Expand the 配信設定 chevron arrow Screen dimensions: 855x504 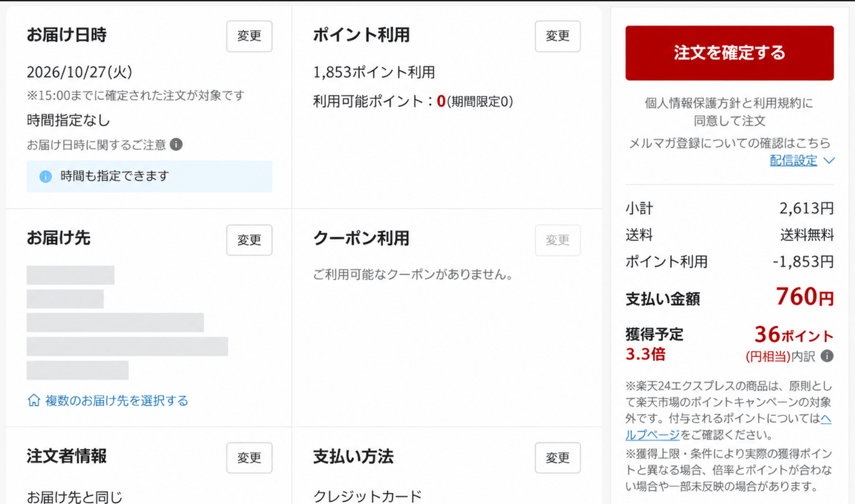coord(829,161)
